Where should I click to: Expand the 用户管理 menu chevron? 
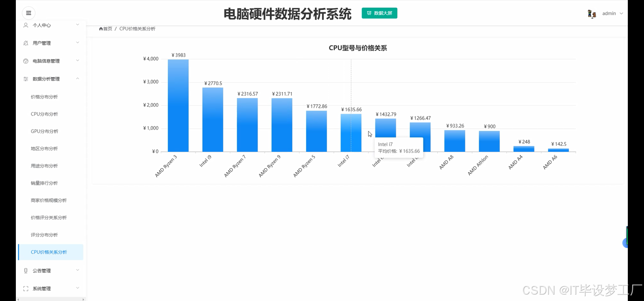(78, 42)
